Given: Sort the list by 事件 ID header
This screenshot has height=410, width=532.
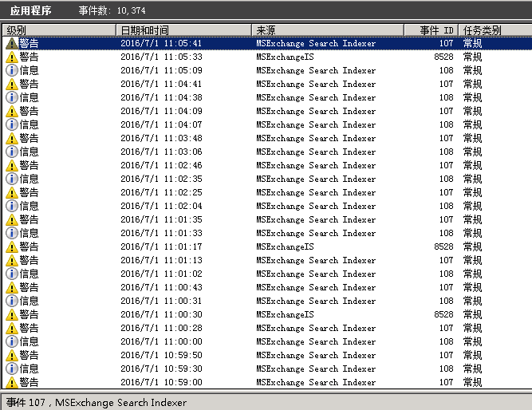Looking at the screenshot, I should coord(436,30).
